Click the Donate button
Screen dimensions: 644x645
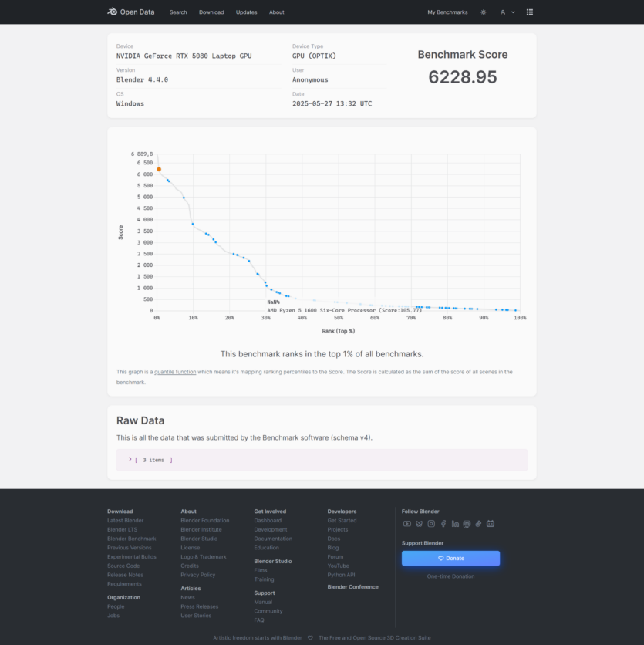(450, 559)
